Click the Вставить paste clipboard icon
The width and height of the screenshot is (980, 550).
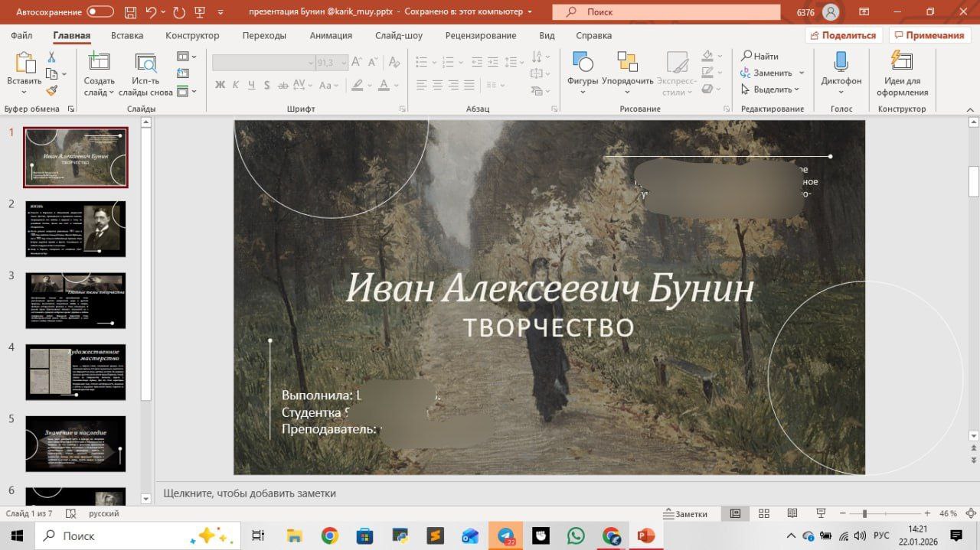[24, 62]
